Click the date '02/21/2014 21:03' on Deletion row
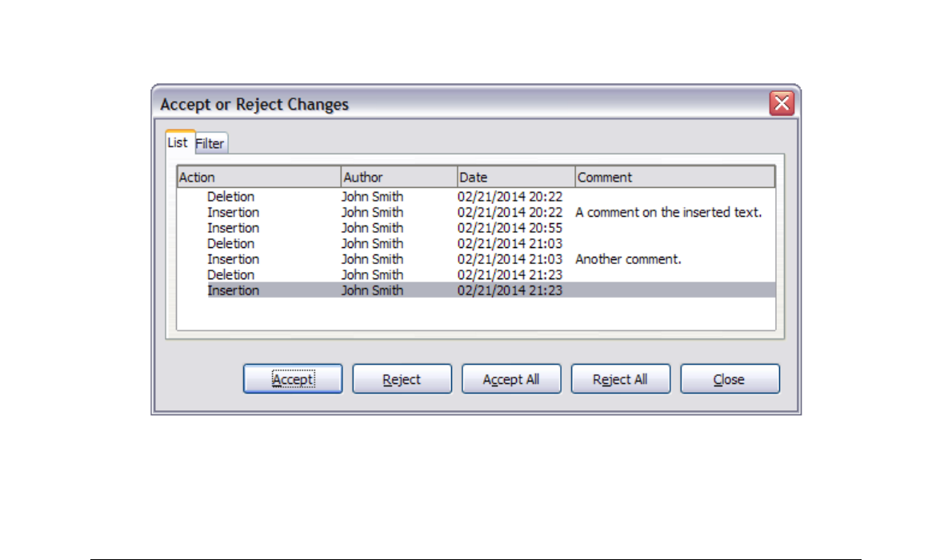This screenshot has width=952, height=560. [x=510, y=243]
